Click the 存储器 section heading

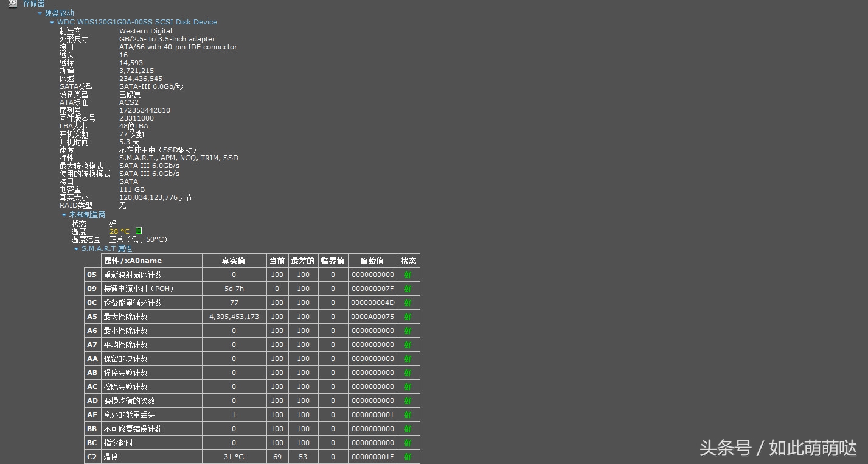click(x=33, y=4)
